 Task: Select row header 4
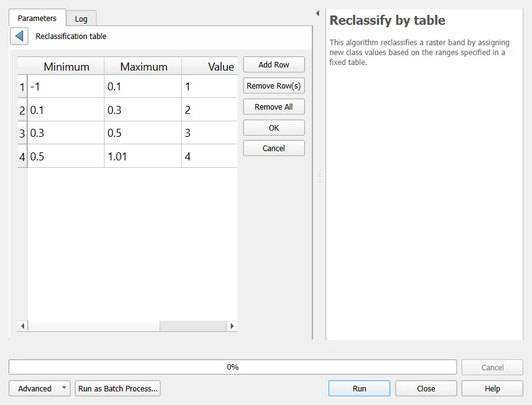pos(22,156)
